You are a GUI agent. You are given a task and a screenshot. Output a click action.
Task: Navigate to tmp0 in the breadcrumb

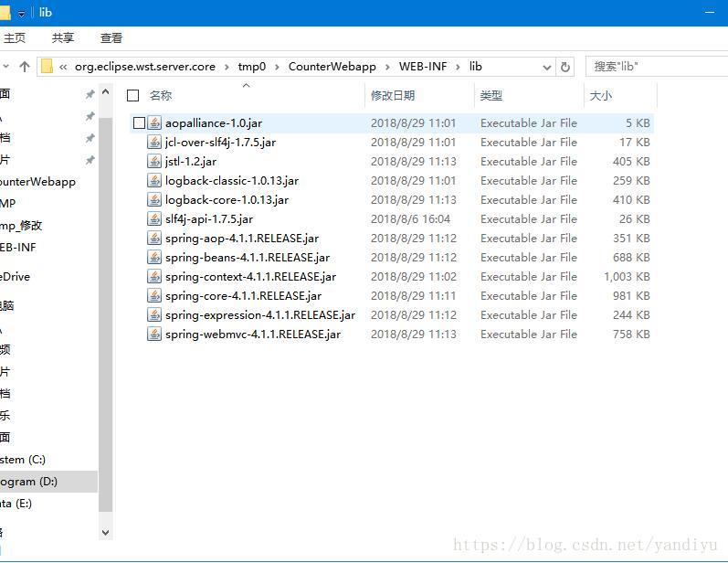click(x=251, y=67)
